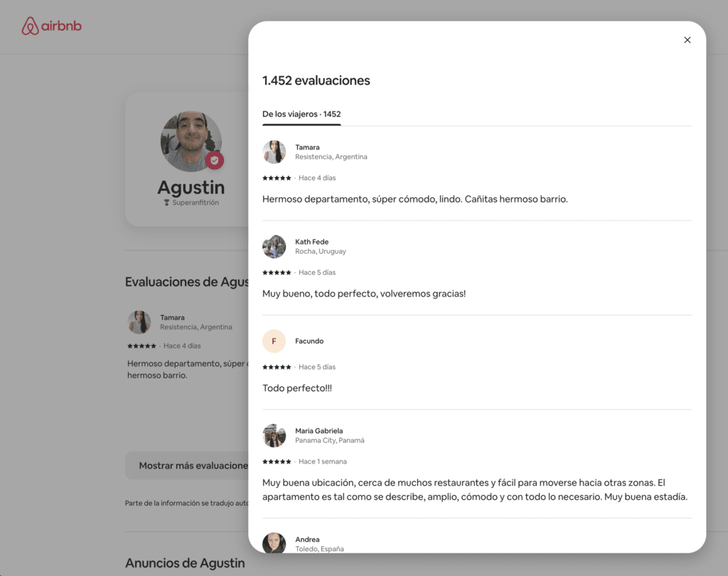This screenshot has height=576, width=728.
Task: Click the five-star rating on Tamara's modal review
Action: pos(277,178)
